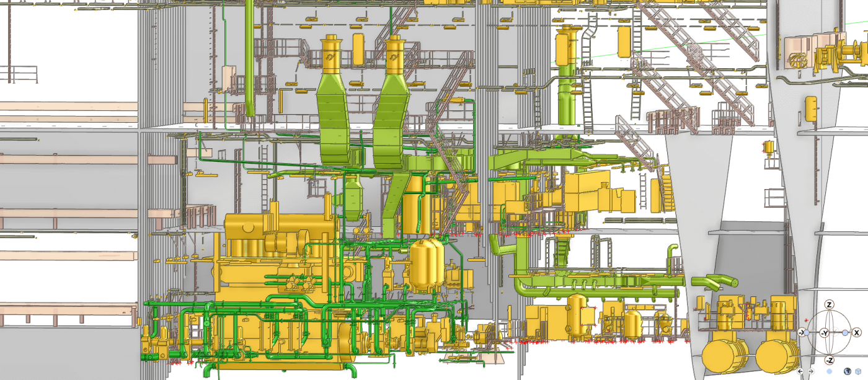Select the X axis view label
The height and width of the screenshot is (380, 868).
856,333
